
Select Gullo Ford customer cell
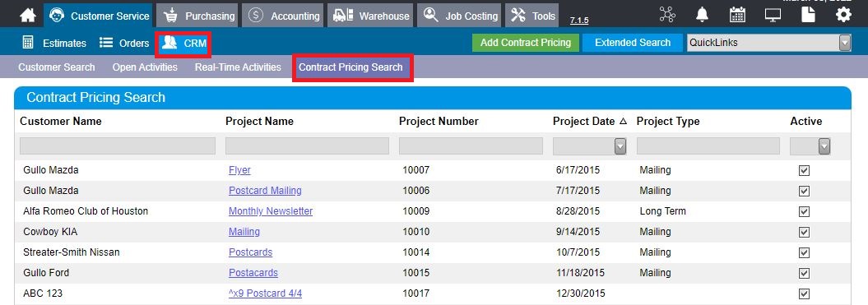(46, 273)
